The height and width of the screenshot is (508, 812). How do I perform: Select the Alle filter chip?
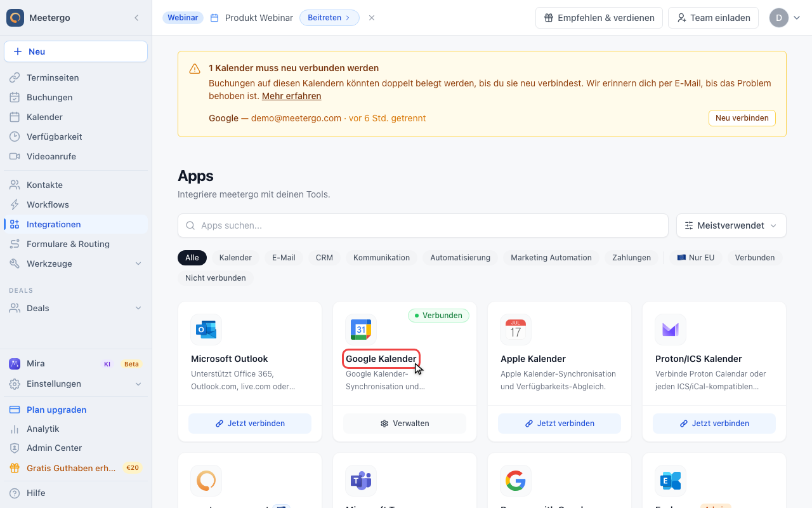tap(192, 258)
